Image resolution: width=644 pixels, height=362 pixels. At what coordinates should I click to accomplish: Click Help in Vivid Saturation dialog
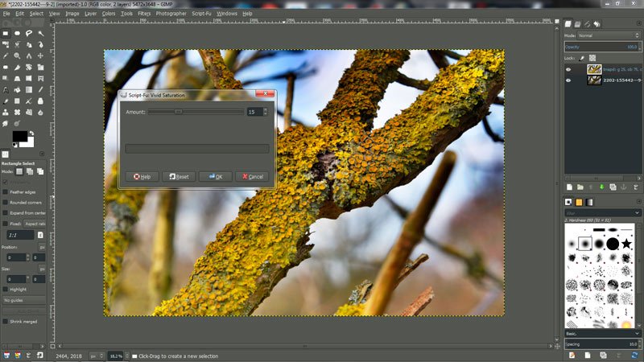142,176
